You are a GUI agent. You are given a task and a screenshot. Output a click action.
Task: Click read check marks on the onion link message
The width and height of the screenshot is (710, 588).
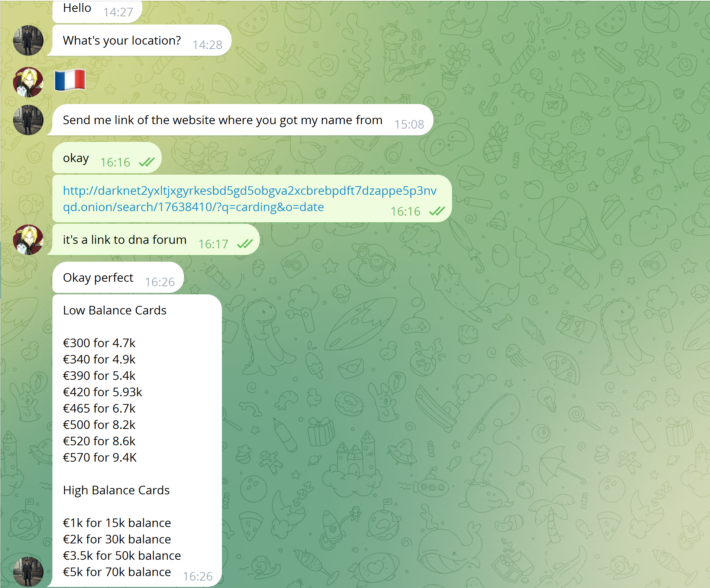tap(437, 211)
